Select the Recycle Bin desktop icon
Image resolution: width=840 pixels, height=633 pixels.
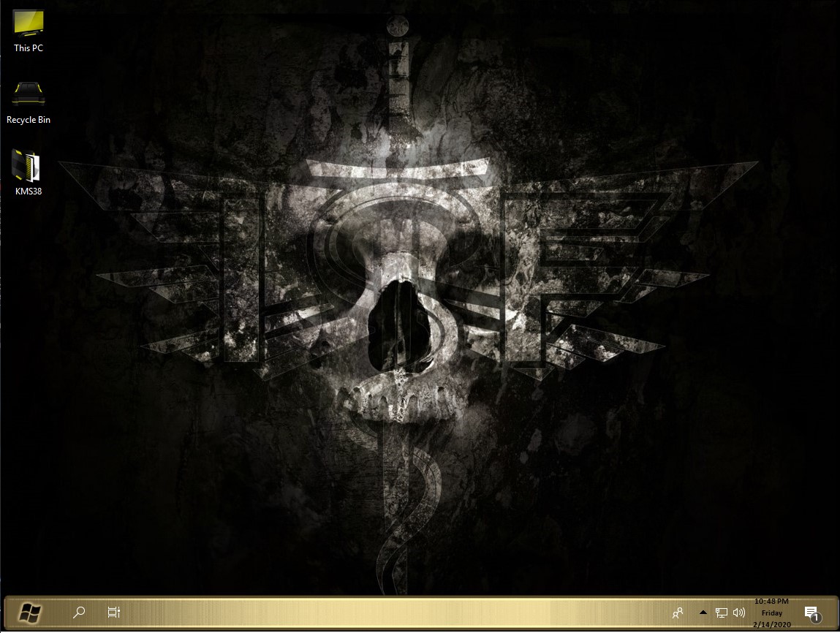29,103
